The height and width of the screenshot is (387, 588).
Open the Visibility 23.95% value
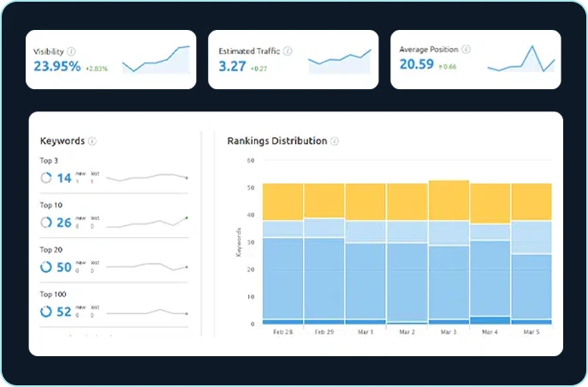tap(57, 66)
